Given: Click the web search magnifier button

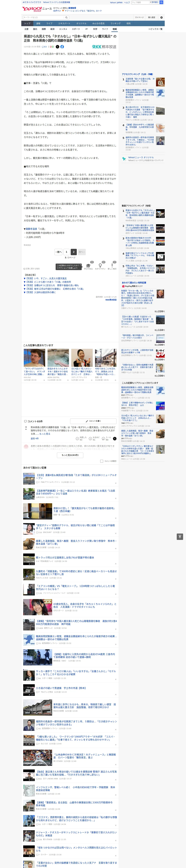Looking at the screenshot, I should (161, 2).
